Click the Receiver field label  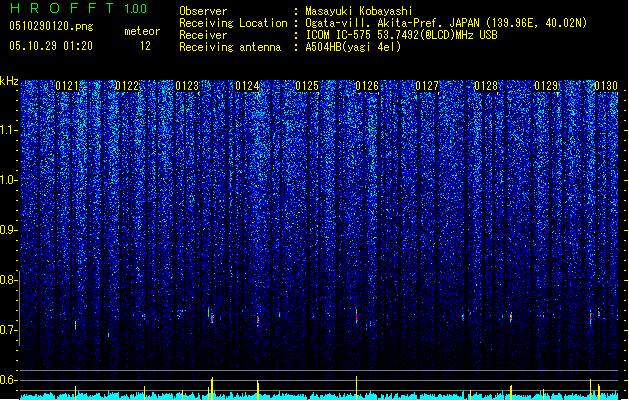click(203, 35)
